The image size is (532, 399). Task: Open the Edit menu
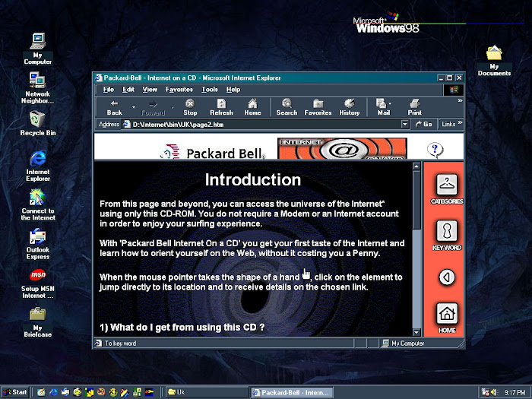pyautogui.click(x=128, y=90)
